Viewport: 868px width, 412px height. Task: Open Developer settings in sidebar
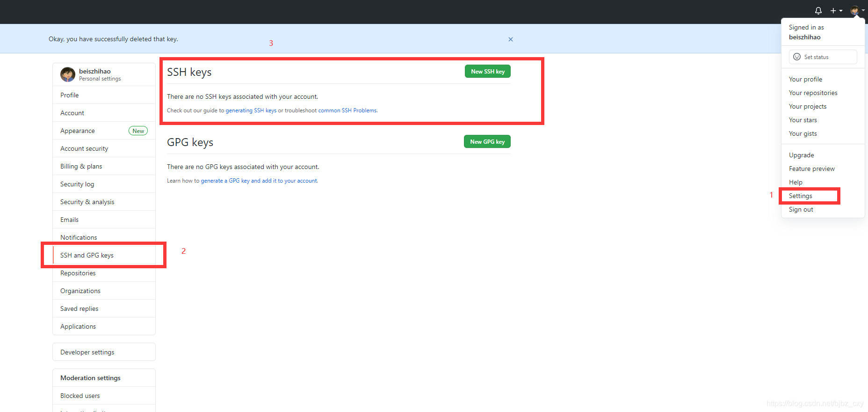pyautogui.click(x=87, y=352)
